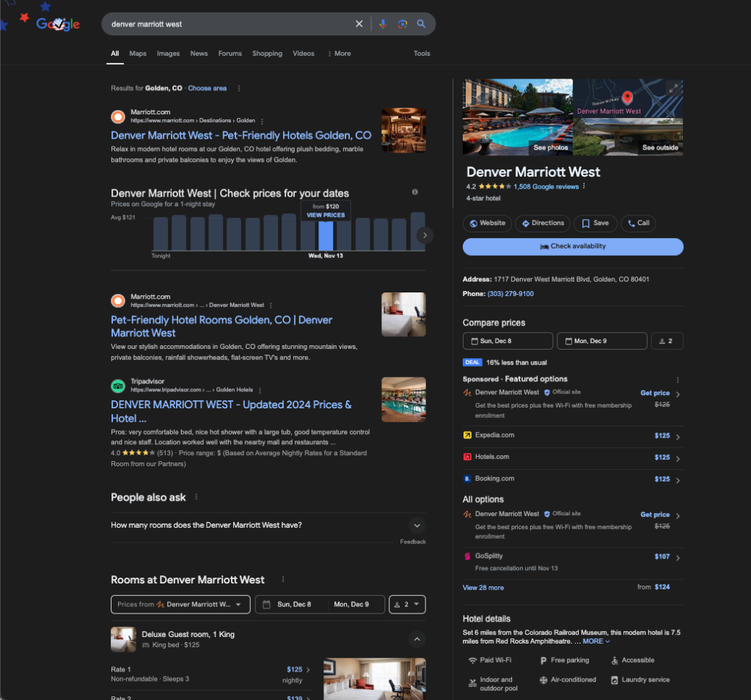Click the See outside thumbnail
The image size is (751, 700).
click(x=629, y=137)
